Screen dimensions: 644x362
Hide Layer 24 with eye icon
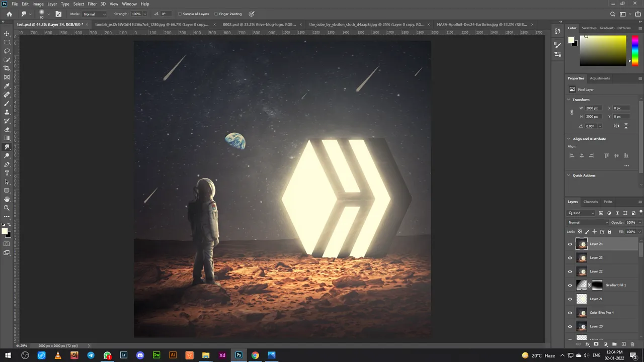click(x=570, y=244)
